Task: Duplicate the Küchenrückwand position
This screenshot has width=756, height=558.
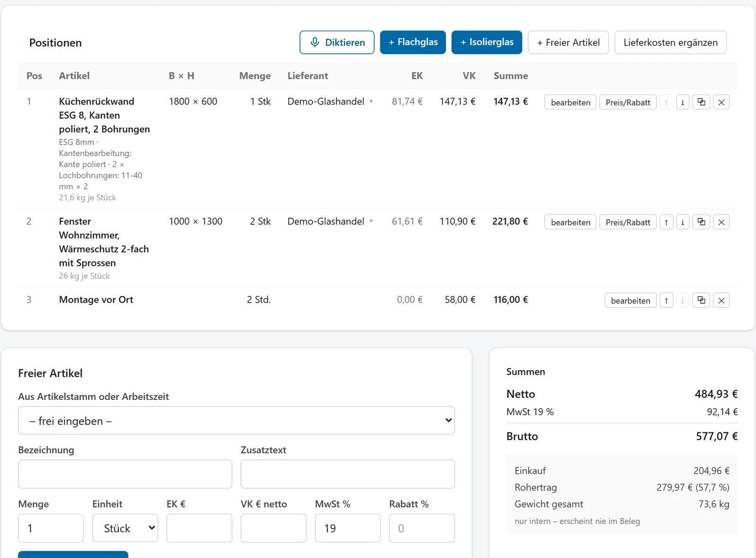Action: 702,102
